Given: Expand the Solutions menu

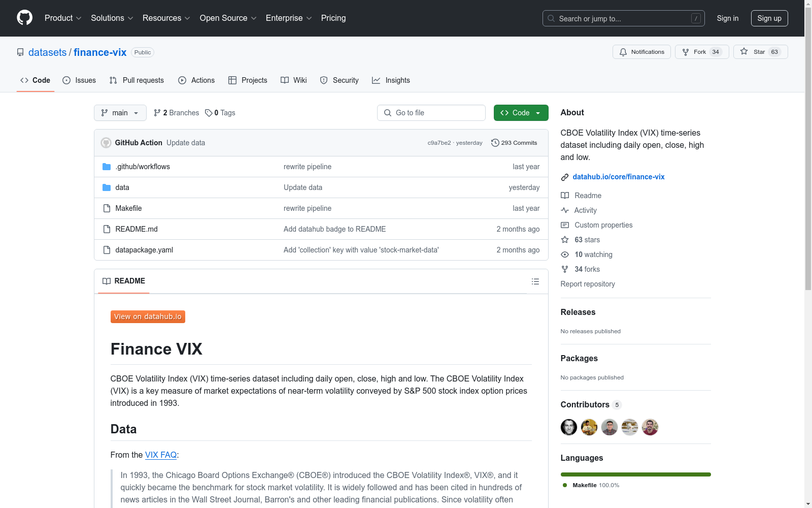Looking at the screenshot, I should [x=112, y=18].
